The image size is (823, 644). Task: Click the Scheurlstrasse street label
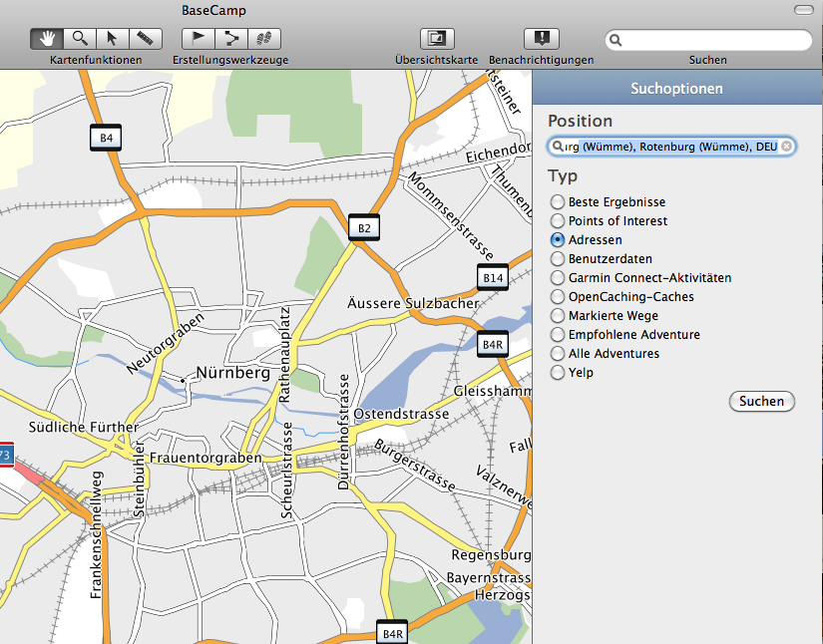(x=286, y=471)
